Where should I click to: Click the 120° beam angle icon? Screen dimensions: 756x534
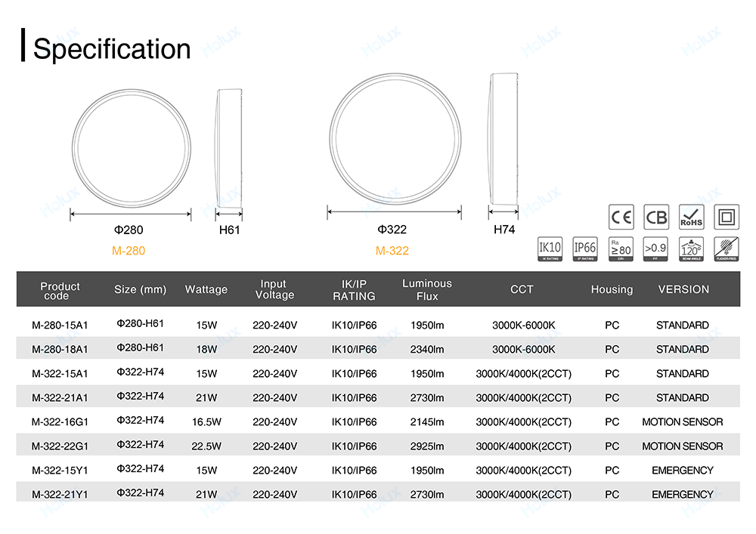coord(692,249)
